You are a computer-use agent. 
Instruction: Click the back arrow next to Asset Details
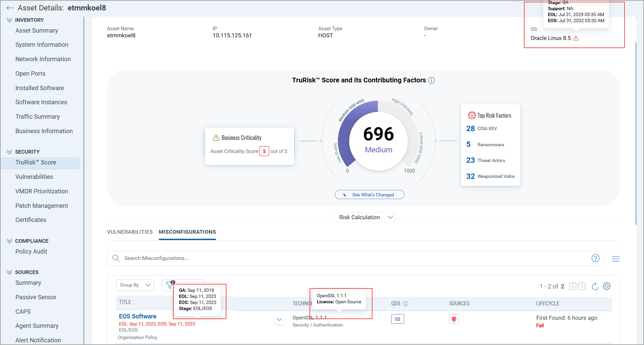pyautogui.click(x=10, y=8)
